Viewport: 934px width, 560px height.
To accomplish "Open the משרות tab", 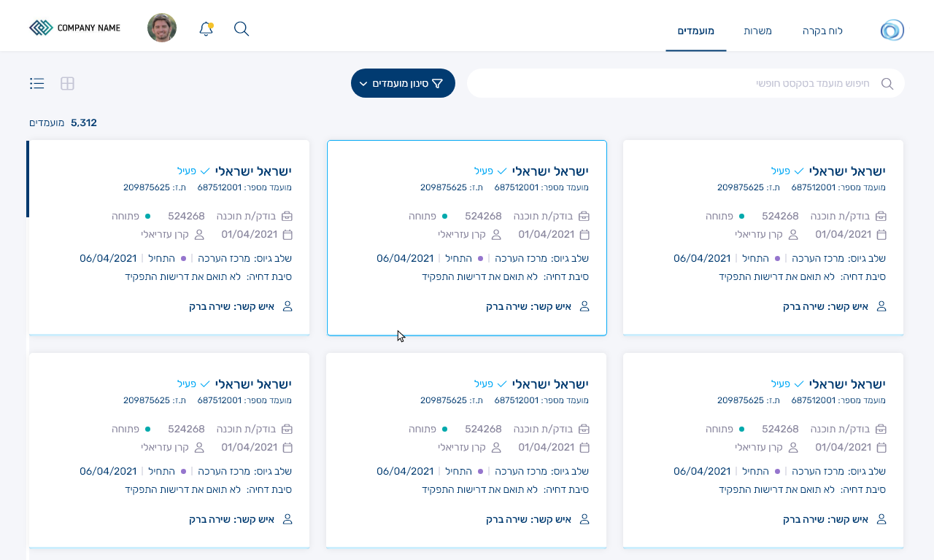I will pyautogui.click(x=758, y=31).
